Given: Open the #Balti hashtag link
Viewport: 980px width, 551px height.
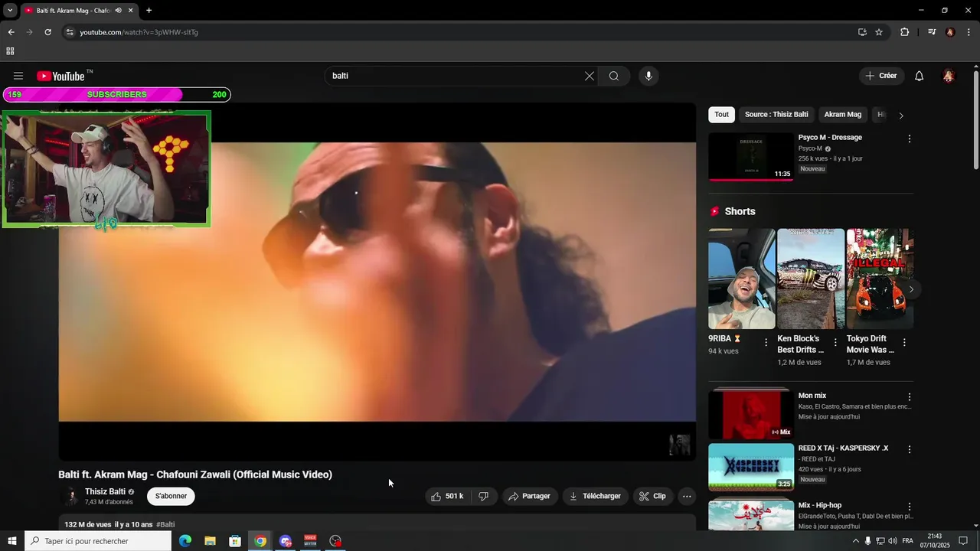Looking at the screenshot, I should 165,525.
